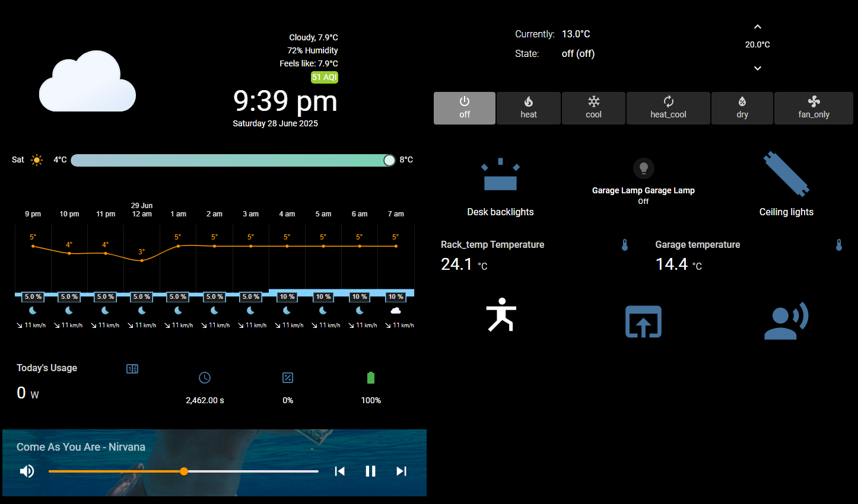858x504 pixels.
Task: Switch the thermostat to heat mode
Action: [529, 108]
